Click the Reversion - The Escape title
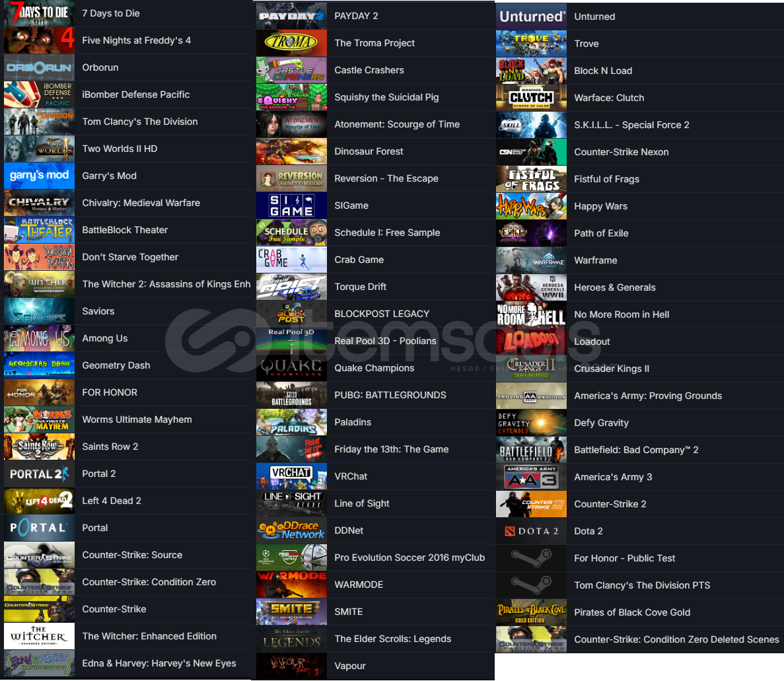Screen dimensions: 784x681 (x=386, y=178)
